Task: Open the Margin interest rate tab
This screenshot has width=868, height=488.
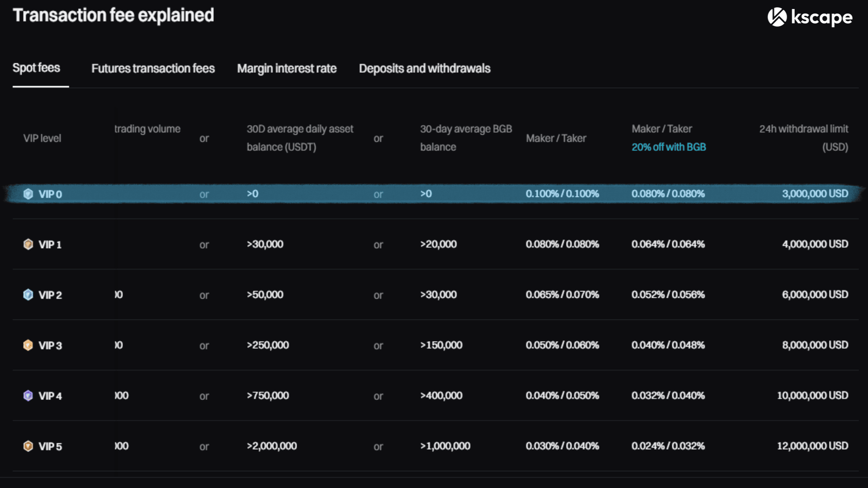Action: [287, 68]
